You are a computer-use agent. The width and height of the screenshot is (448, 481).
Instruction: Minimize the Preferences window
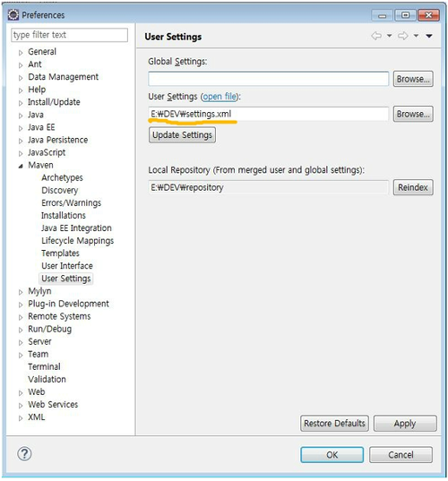pyautogui.click(x=382, y=15)
